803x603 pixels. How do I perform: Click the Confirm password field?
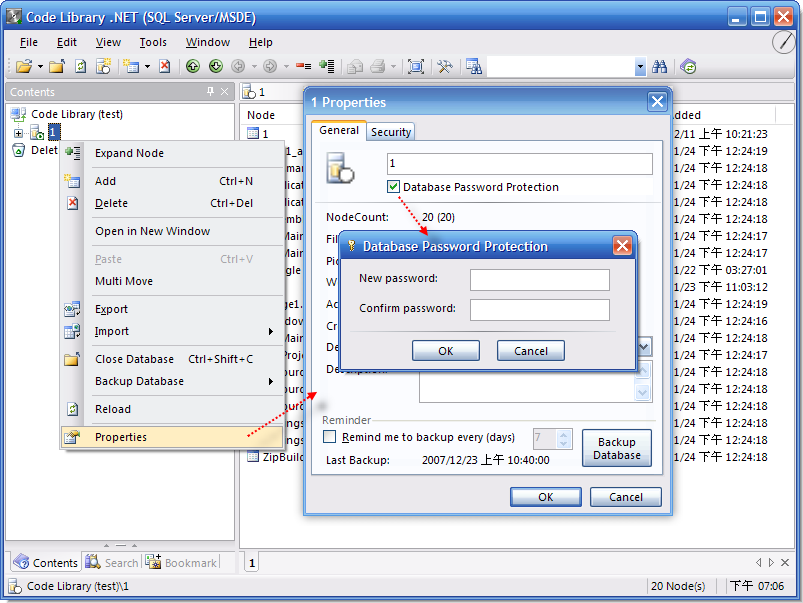[x=540, y=309]
